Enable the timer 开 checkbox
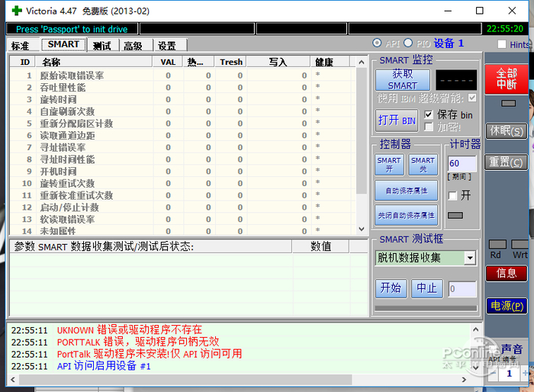This screenshot has width=534, height=392. (452, 195)
